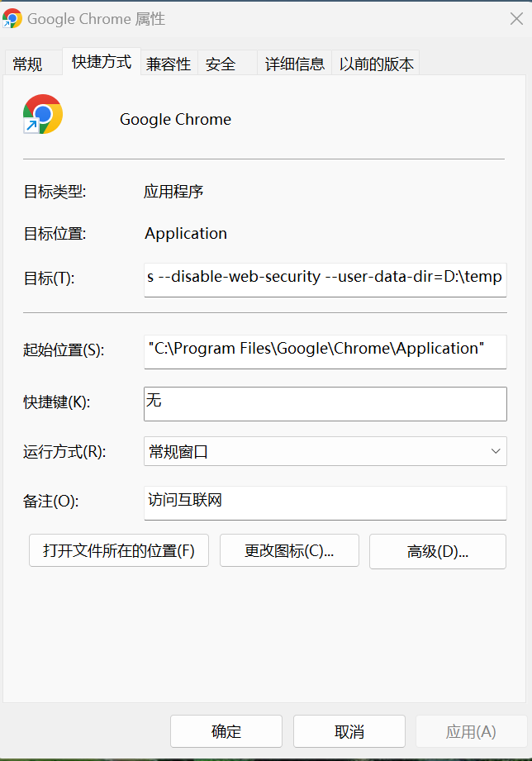The height and width of the screenshot is (761, 532).
Task: Click the Chrome icon in the title bar
Action: tap(12, 18)
